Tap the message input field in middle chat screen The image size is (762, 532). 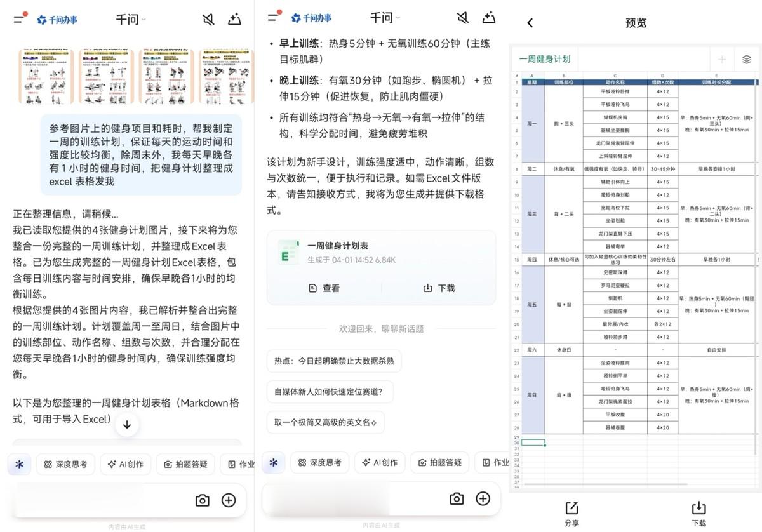356,499
